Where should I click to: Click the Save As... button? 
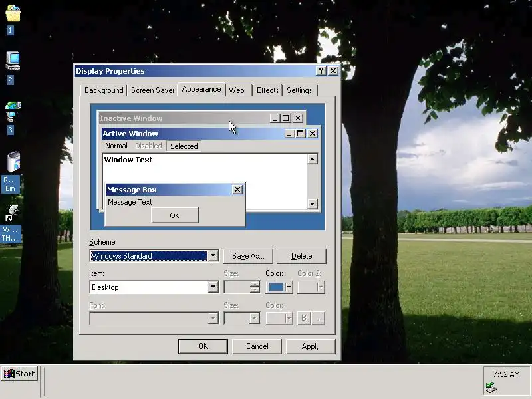click(x=248, y=256)
